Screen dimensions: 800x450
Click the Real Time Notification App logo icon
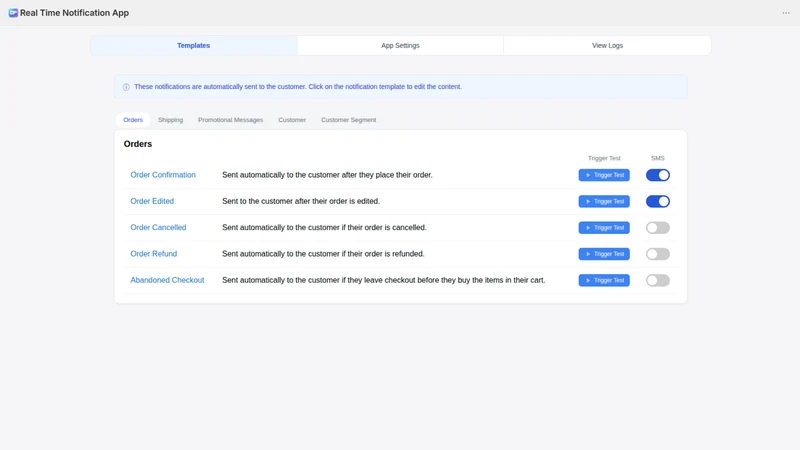13,13
